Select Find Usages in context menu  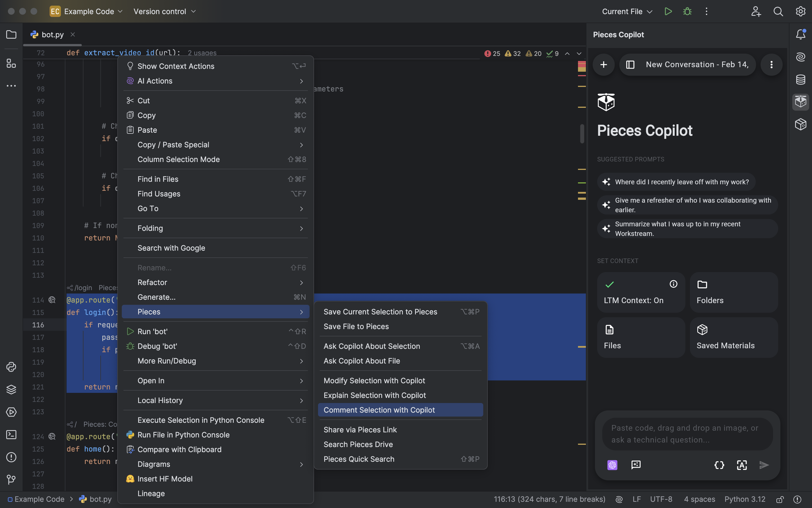click(215, 194)
